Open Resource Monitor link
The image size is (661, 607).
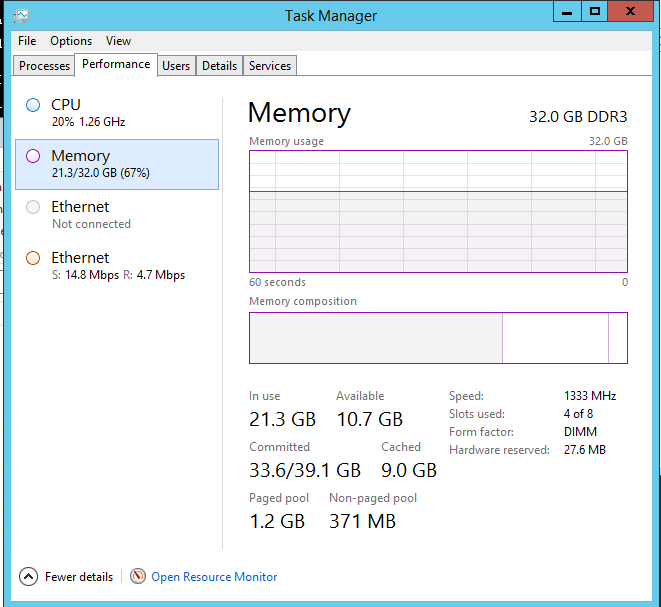click(214, 577)
